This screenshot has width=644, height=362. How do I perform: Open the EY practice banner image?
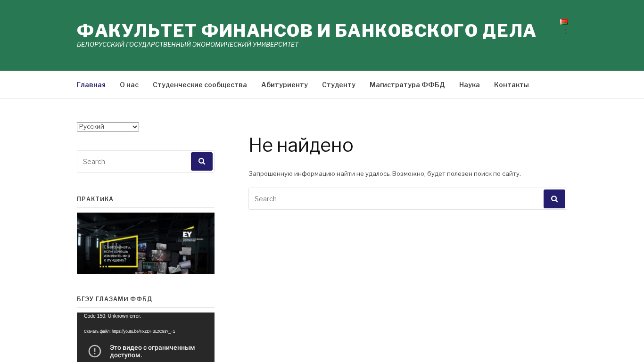[146, 243]
